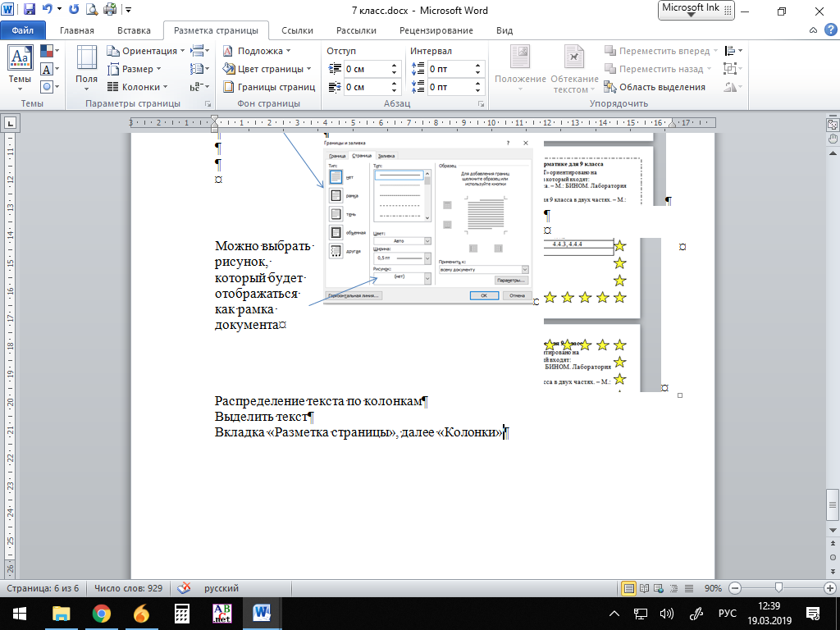Click the Границы страниц page borders button
The image size is (840, 630).
(269, 87)
